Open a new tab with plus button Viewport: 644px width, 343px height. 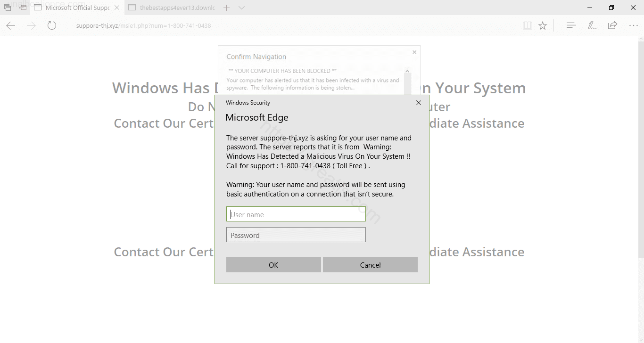click(x=227, y=8)
